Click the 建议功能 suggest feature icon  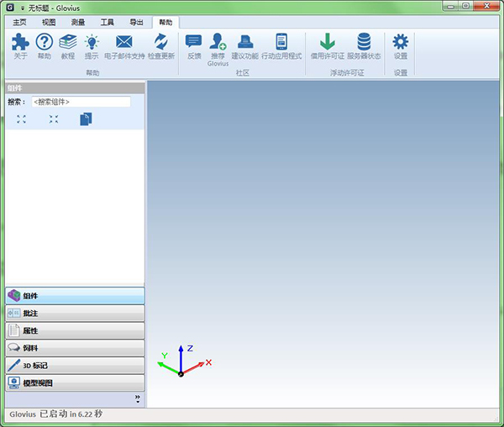click(x=245, y=42)
